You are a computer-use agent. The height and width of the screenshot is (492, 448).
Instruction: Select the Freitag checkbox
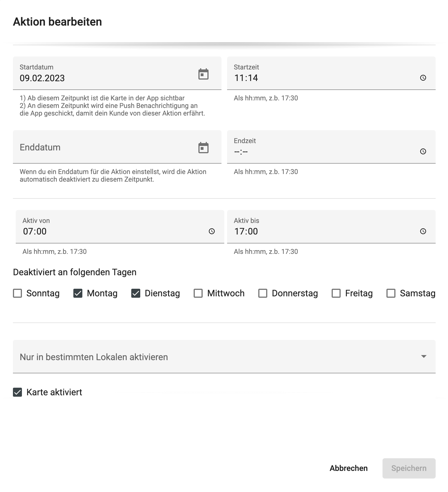click(x=336, y=293)
